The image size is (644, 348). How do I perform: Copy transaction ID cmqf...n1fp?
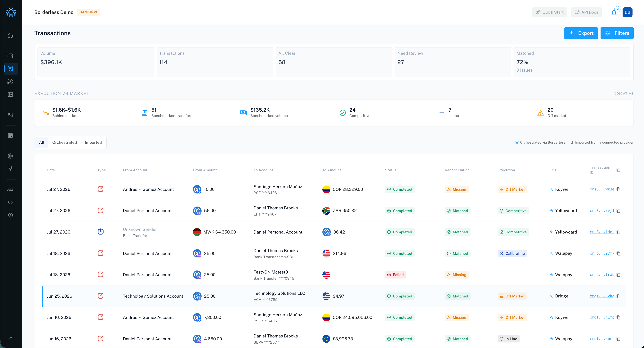point(618,318)
